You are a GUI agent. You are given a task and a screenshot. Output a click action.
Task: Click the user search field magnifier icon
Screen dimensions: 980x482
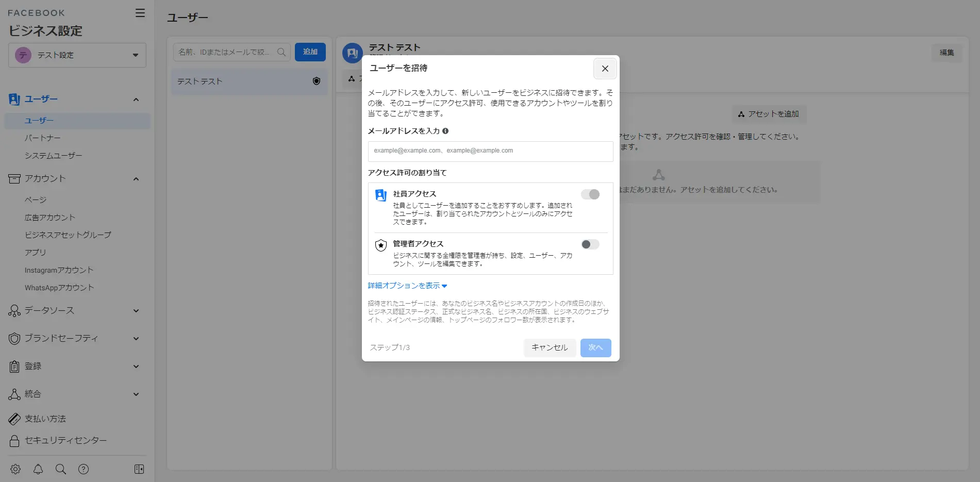(x=281, y=52)
